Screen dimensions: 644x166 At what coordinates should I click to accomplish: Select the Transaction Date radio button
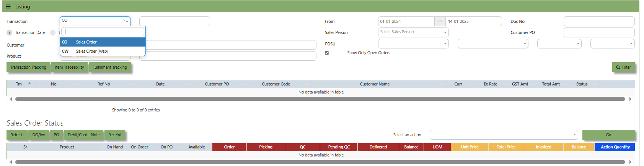9,32
